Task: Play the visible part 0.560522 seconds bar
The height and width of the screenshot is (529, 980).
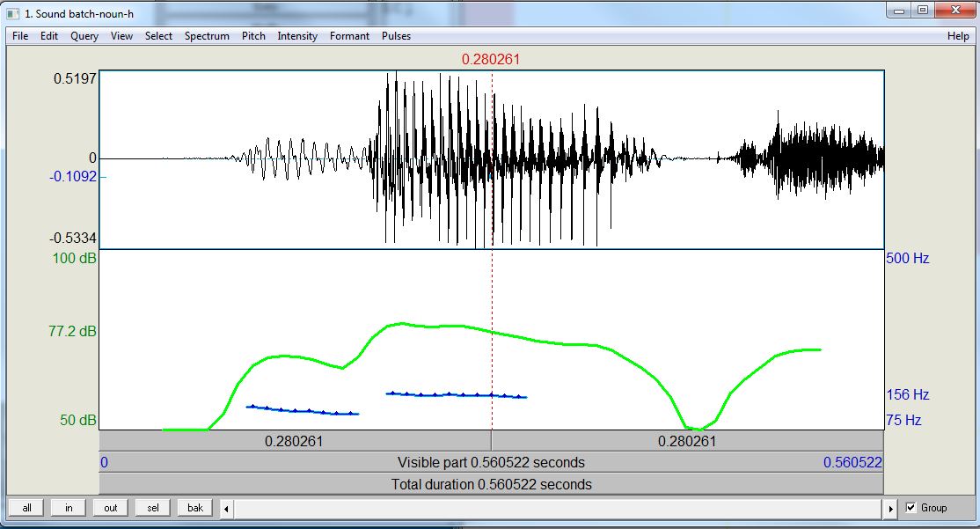Action: tap(491, 462)
